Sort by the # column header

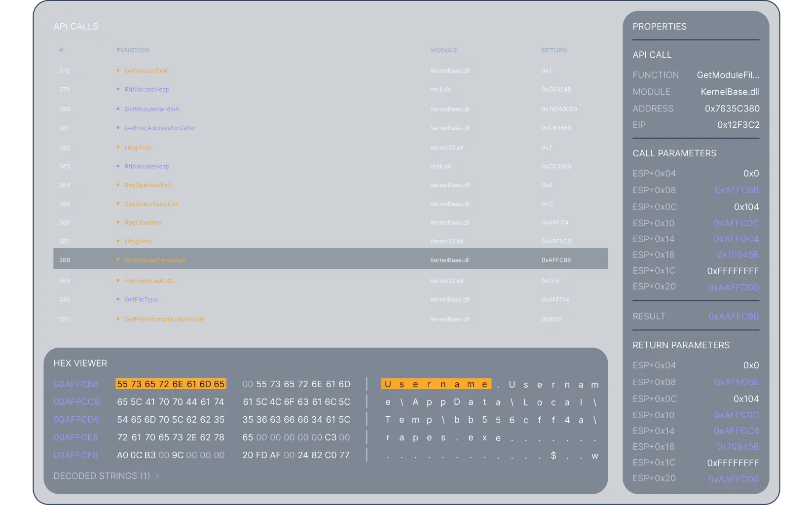tap(61, 50)
